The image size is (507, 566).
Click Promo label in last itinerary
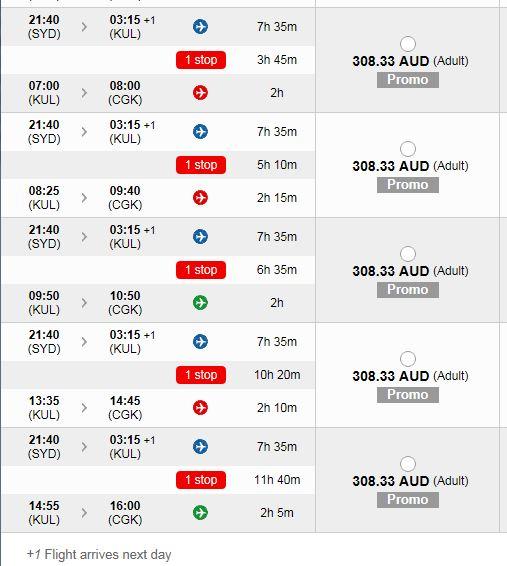point(408,500)
